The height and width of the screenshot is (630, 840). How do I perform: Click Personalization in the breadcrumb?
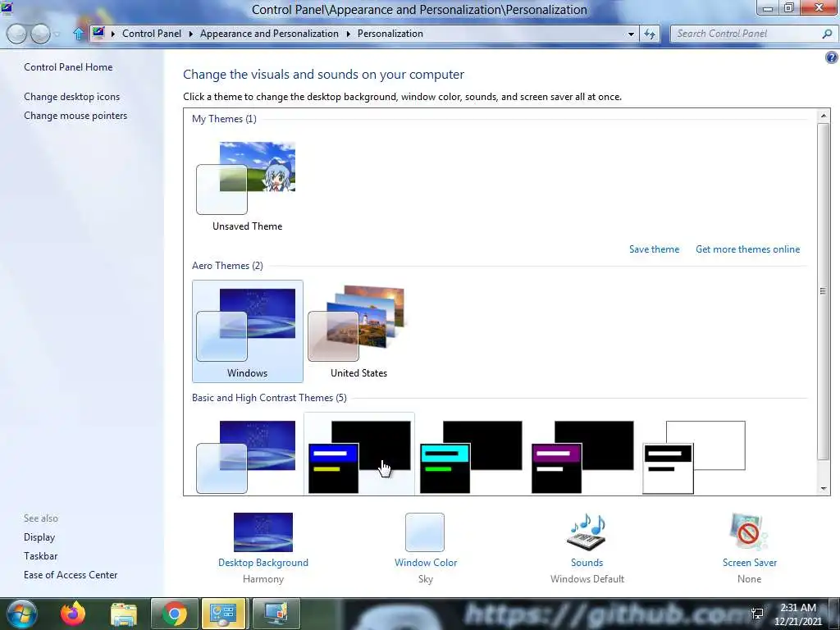tap(390, 33)
